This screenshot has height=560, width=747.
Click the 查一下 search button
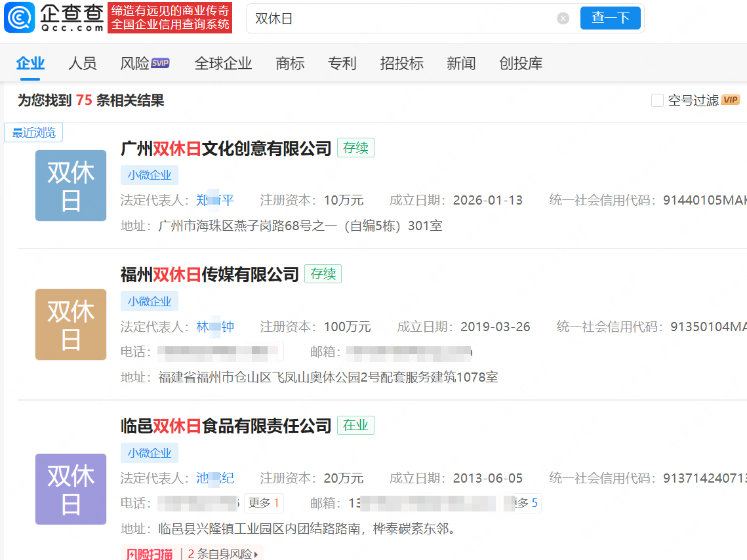pos(610,18)
